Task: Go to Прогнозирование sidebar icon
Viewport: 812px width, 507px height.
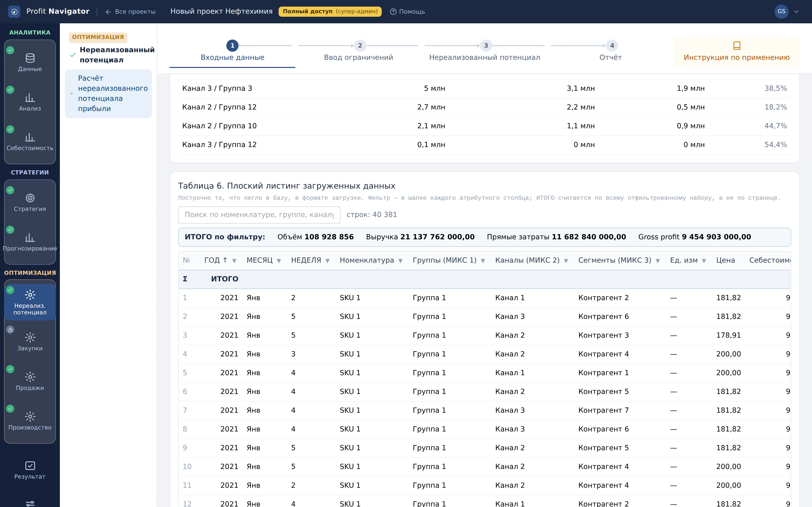Action: 30,238
